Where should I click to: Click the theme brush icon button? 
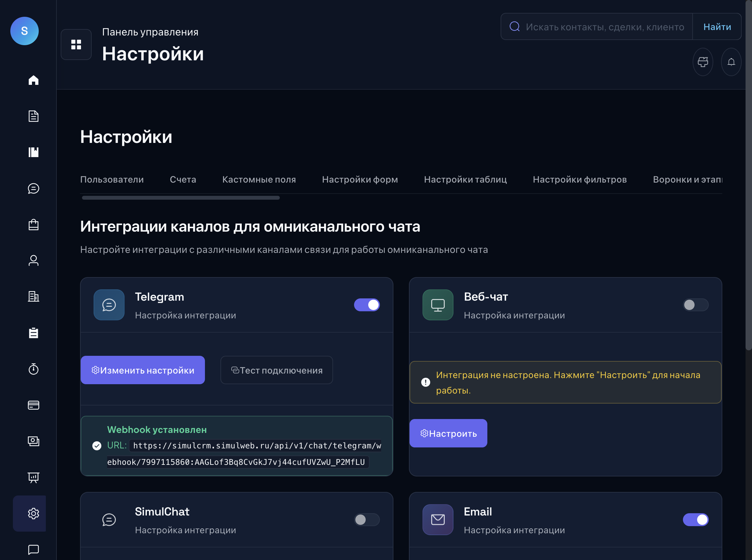(703, 62)
